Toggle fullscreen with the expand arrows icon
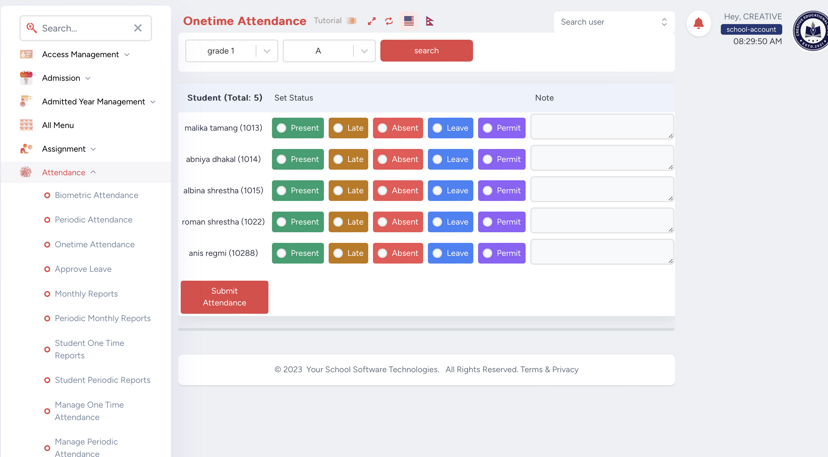828x457 pixels. pos(372,21)
